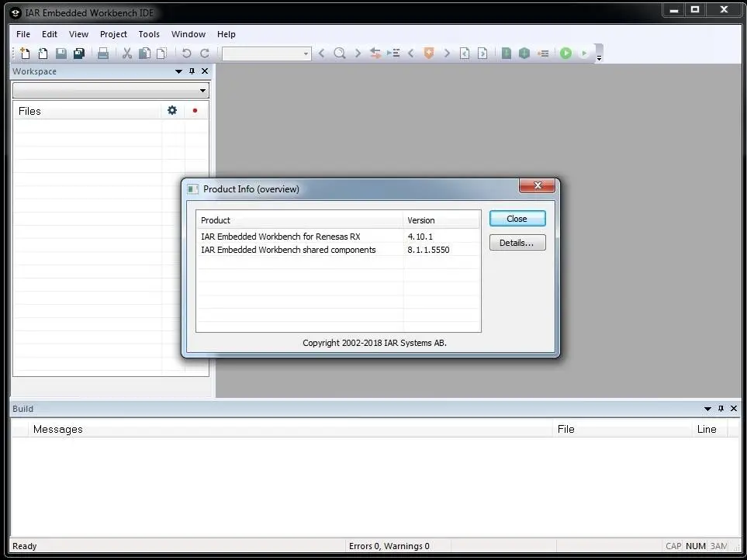Click the Navigate Forward page icon

[x=482, y=54]
